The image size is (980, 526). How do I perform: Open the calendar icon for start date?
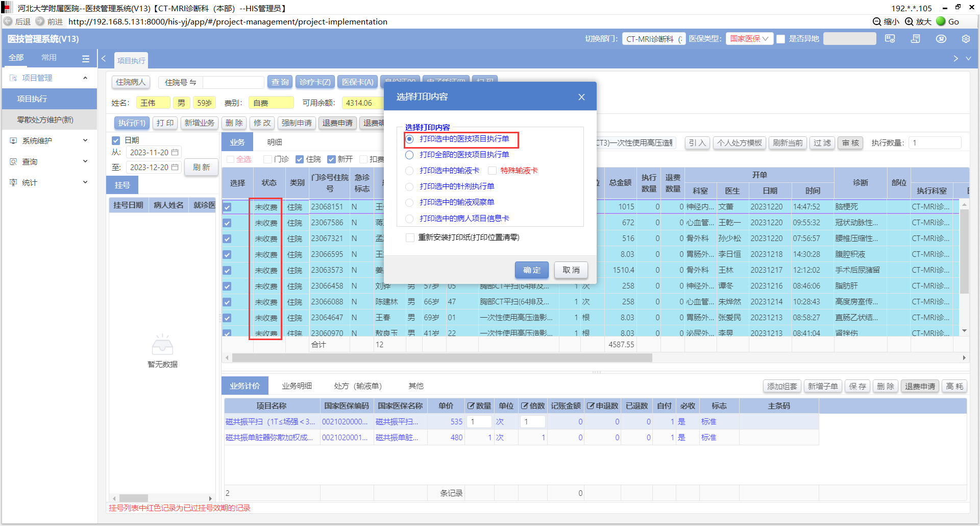pyautogui.click(x=175, y=153)
